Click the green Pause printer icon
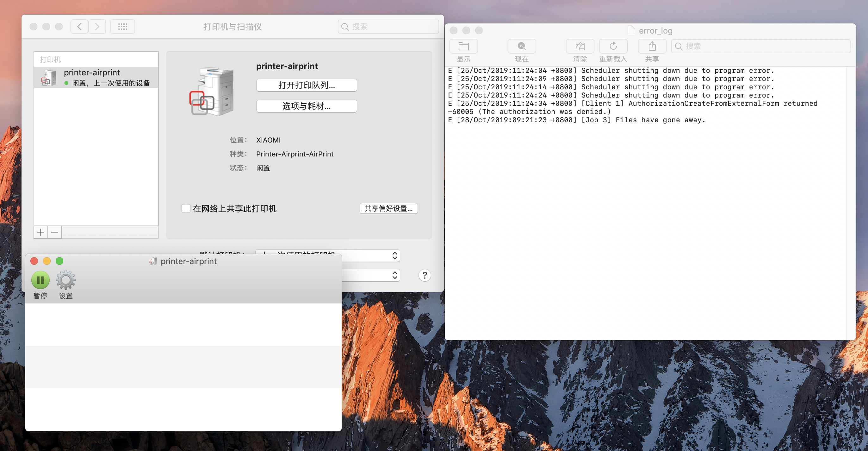This screenshot has height=451, width=868. pyautogui.click(x=40, y=280)
